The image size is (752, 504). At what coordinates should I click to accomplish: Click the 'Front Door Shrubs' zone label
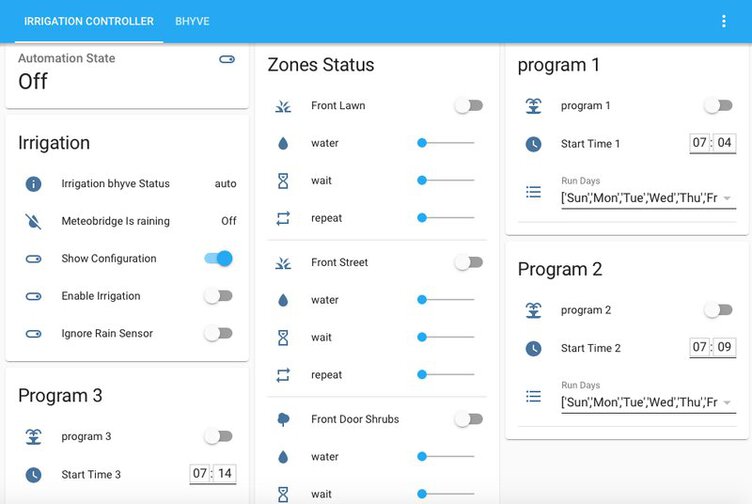(x=355, y=420)
